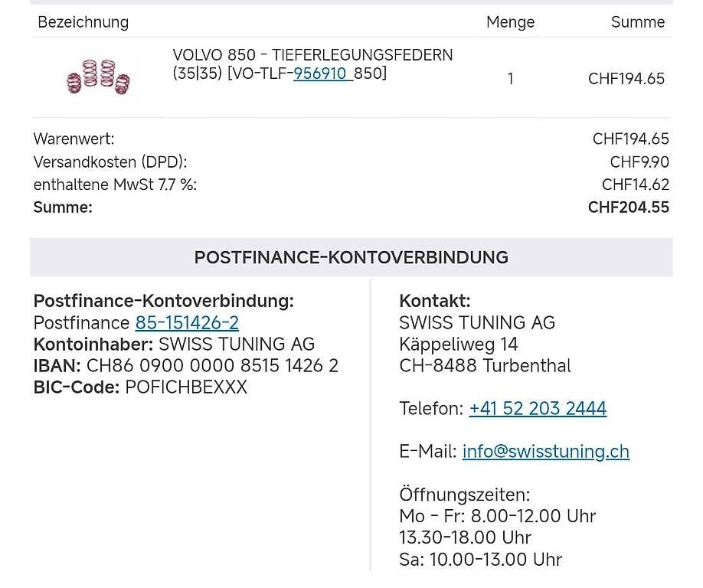
Task: Click the POSTFINANCE-KONTOVERBINDUNG section header
Action: pyautogui.click(x=351, y=257)
